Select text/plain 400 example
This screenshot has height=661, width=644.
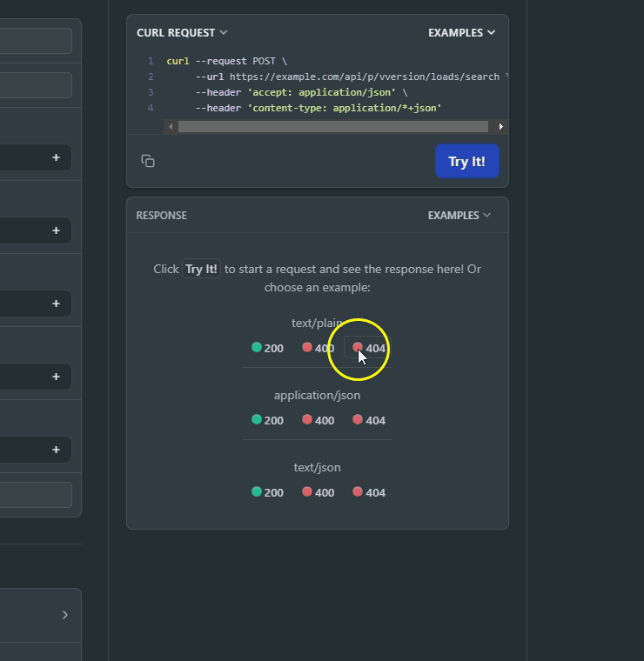[x=318, y=348]
